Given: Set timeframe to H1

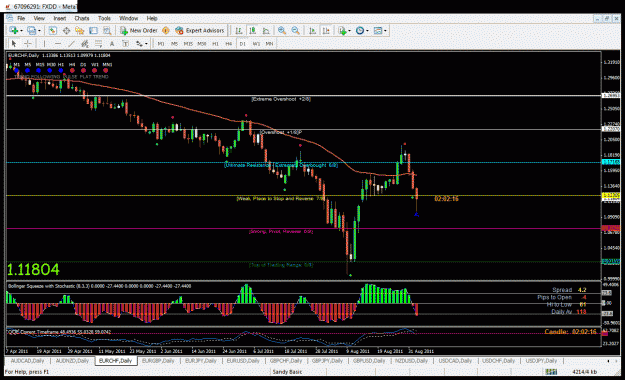Looking at the screenshot, I should tap(215, 44).
